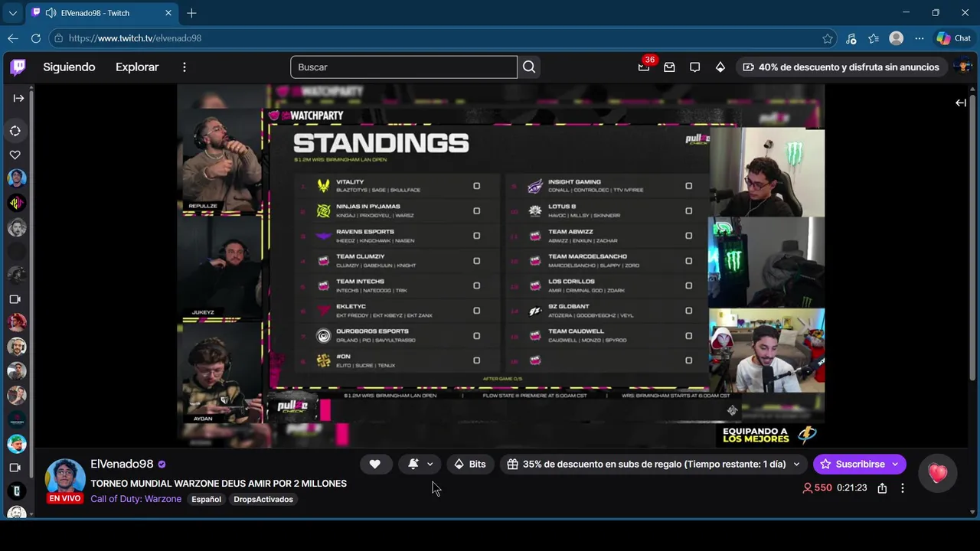The height and width of the screenshot is (551, 980).
Task: View site information lock icon
Action: (59, 38)
